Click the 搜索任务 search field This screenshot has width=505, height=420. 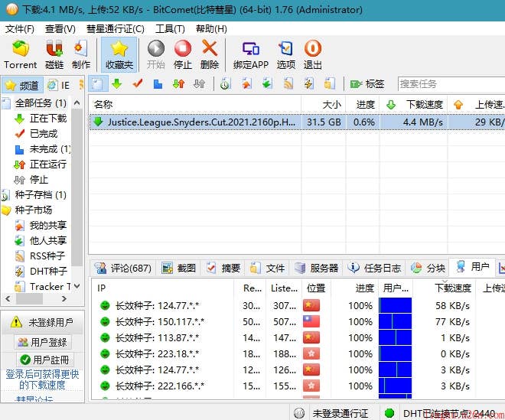[x=450, y=84]
